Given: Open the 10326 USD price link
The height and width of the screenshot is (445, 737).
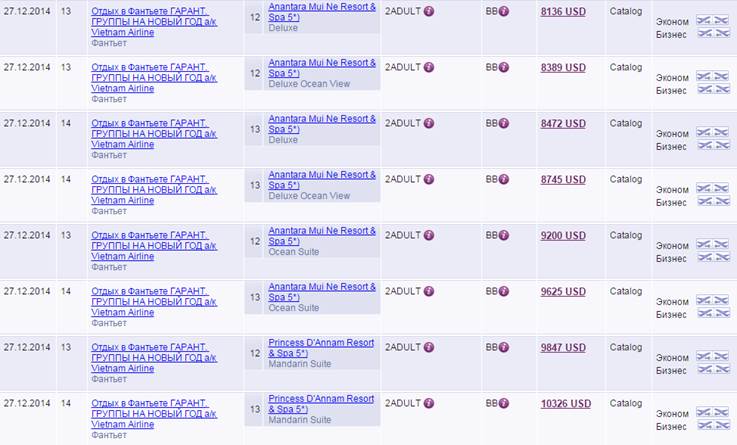Looking at the screenshot, I should pyautogui.click(x=565, y=404).
